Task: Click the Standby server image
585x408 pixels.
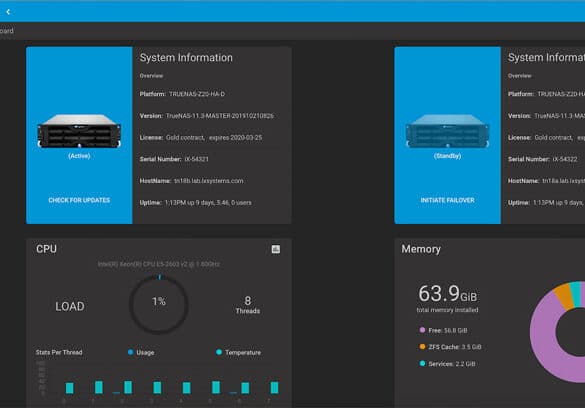Action: 447,131
